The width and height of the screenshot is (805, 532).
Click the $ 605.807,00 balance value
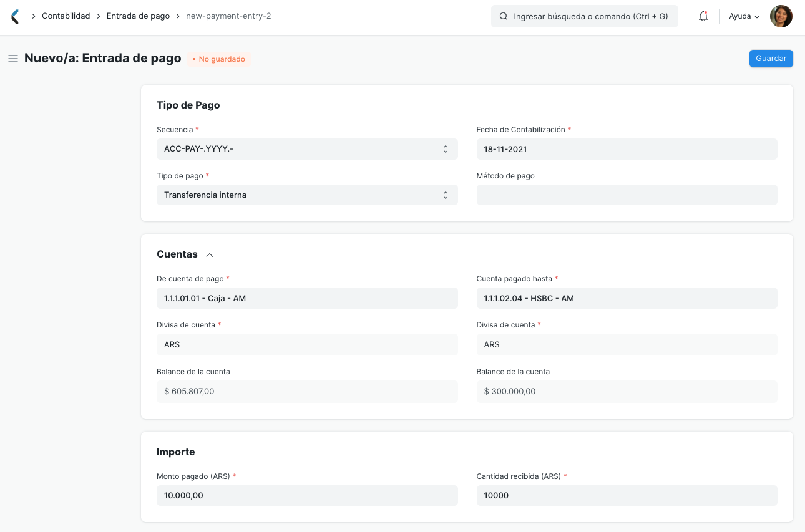189,392
